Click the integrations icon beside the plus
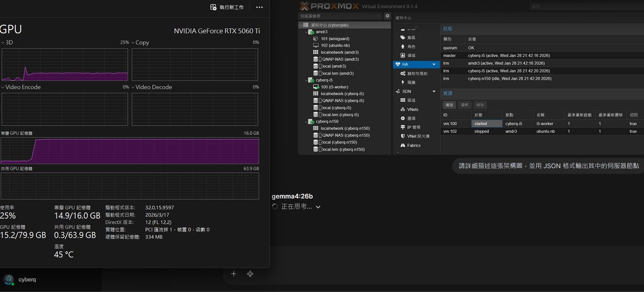 (x=250, y=274)
